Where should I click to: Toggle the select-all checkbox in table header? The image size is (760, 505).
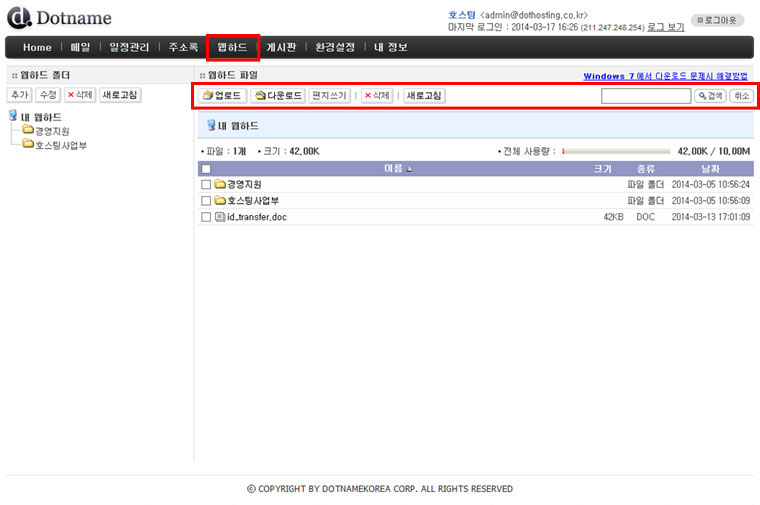(206, 169)
